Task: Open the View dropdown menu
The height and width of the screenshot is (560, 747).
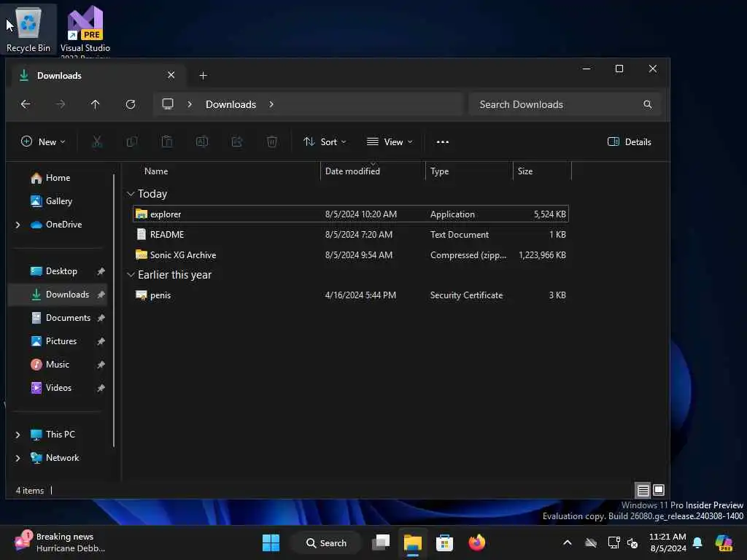Action: coord(390,142)
